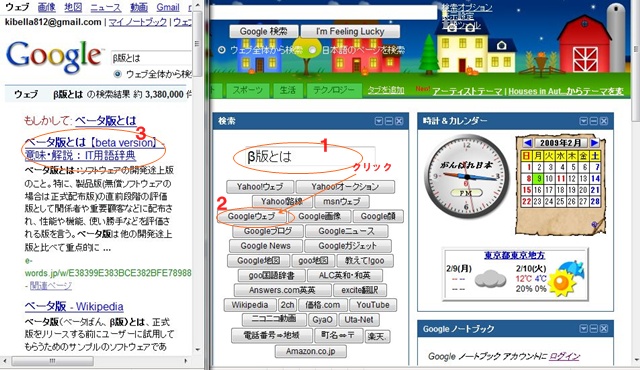Screen dimensions: 640x370
Task: Click the Yahoo!ウェブ button
Action: [x=260, y=187]
